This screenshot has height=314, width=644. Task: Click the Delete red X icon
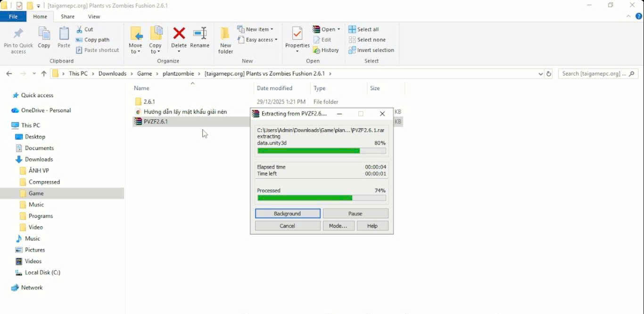[x=179, y=33]
